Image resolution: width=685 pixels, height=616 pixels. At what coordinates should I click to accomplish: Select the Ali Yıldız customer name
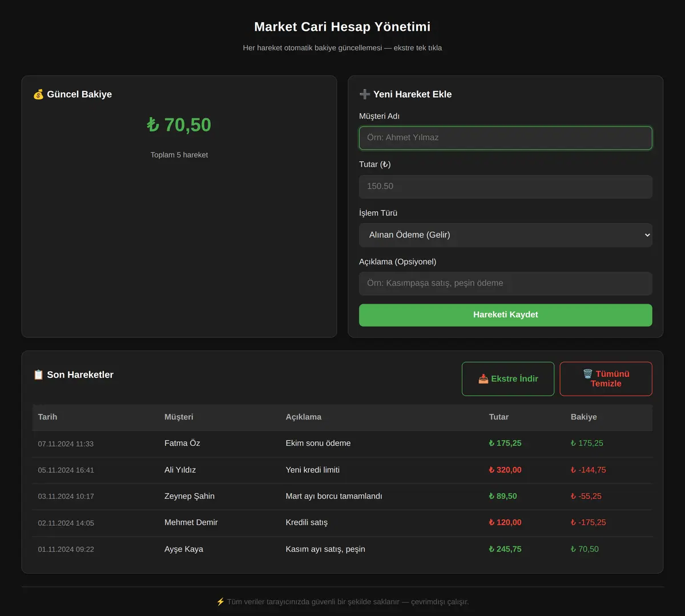[180, 470]
